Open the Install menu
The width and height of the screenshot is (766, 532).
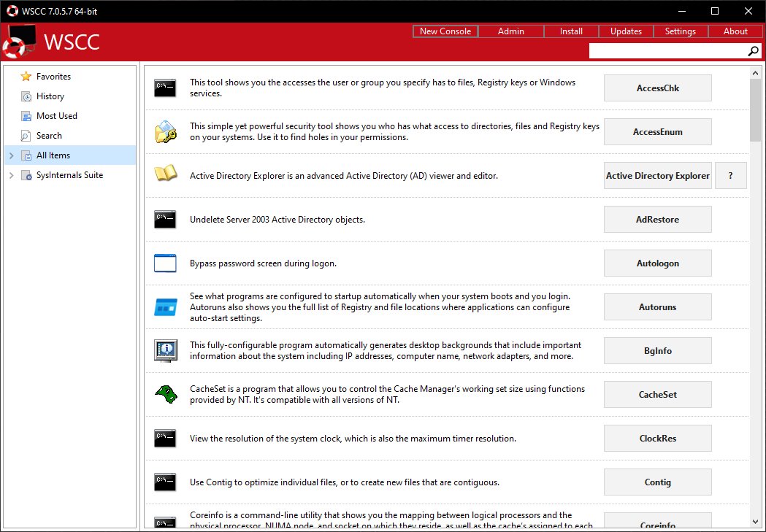click(x=571, y=31)
